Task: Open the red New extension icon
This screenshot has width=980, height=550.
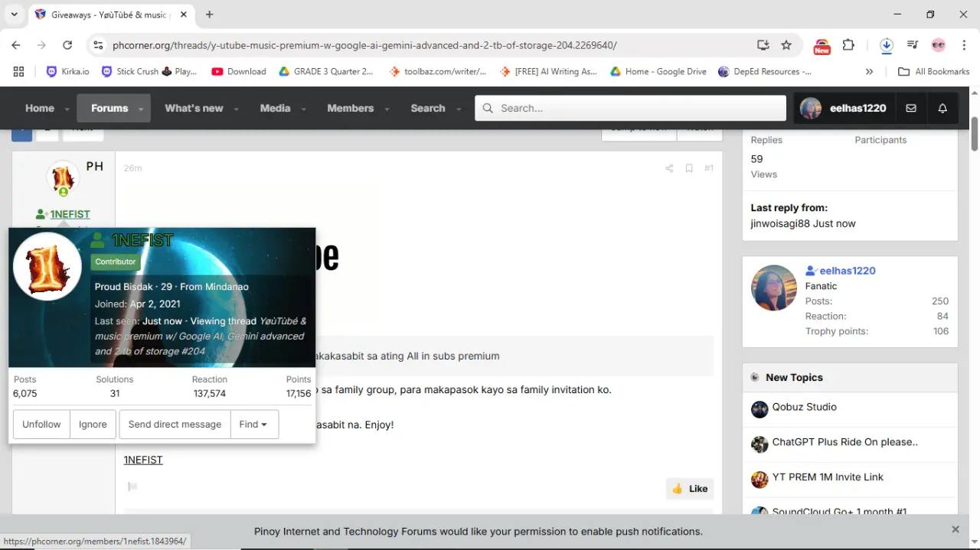Action: (822, 46)
